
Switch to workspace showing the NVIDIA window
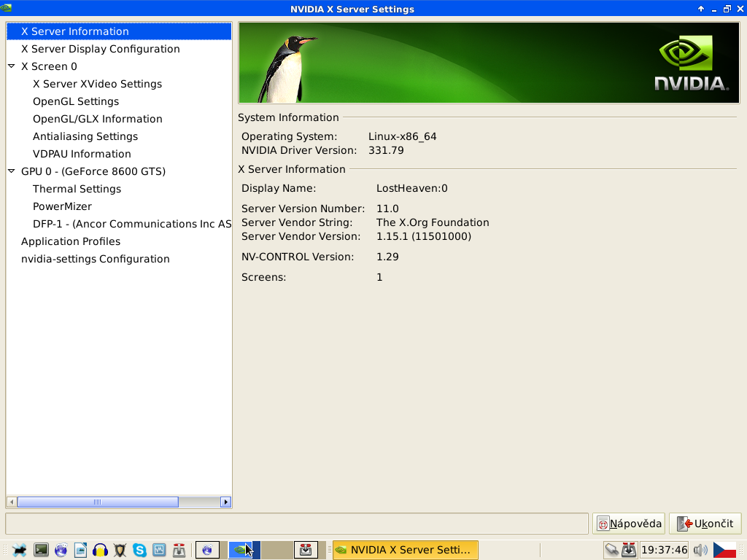(244, 550)
